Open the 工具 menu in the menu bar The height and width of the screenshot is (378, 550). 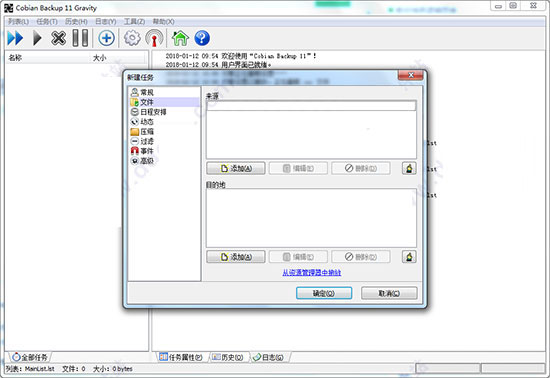pos(134,22)
